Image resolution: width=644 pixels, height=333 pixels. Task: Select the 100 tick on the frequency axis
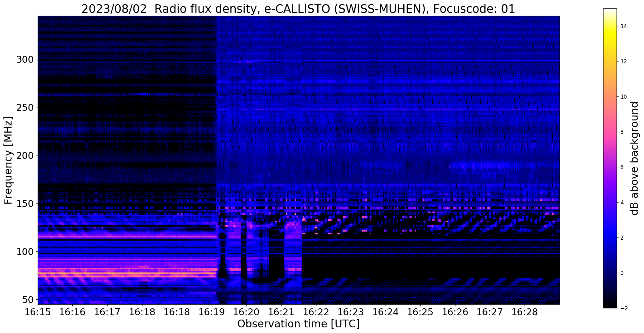pos(25,252)
